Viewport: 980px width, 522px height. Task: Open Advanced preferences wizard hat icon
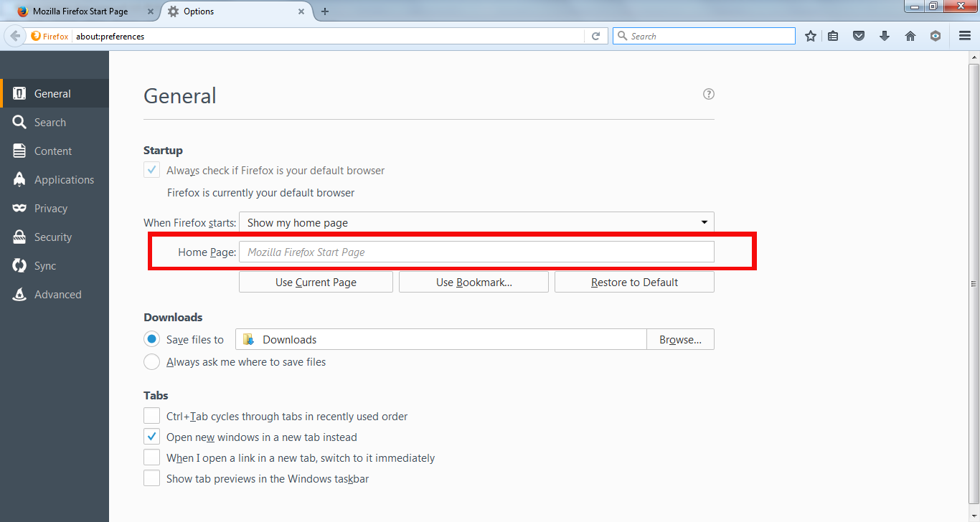(19, 294)
